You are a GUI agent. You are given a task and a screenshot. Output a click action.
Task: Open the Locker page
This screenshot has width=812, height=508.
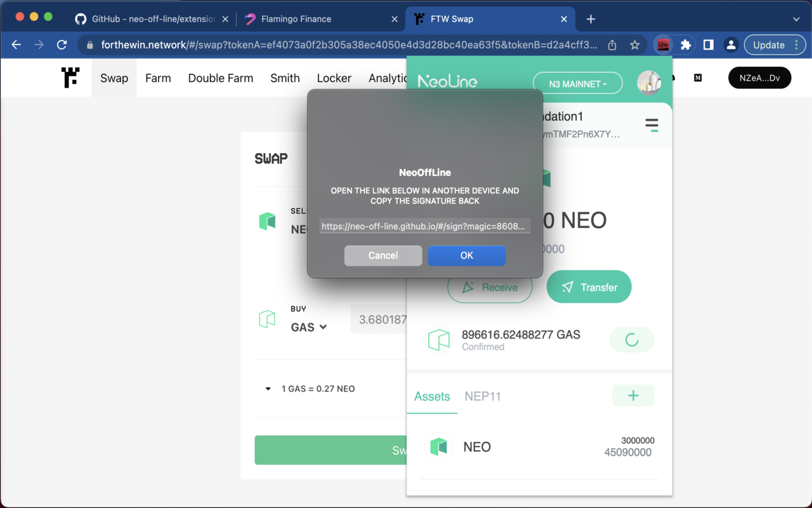tap(334, 78)
